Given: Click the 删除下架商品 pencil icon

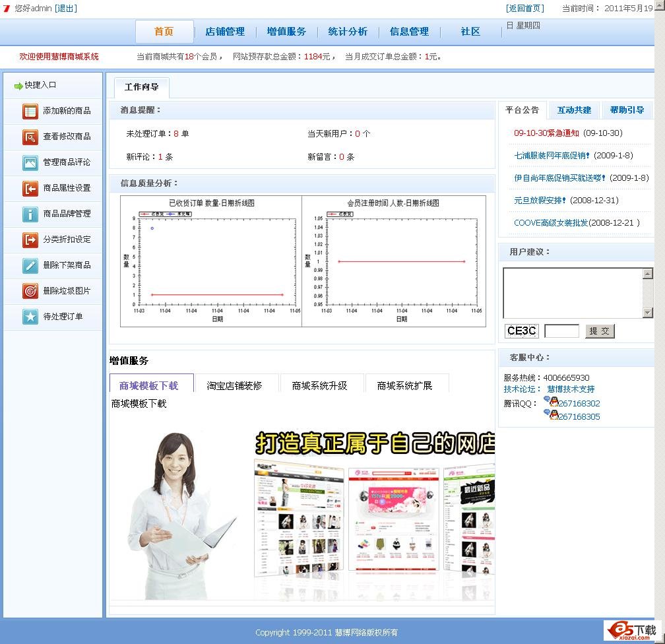Looking at the screenshot, I should pos(30,265).
